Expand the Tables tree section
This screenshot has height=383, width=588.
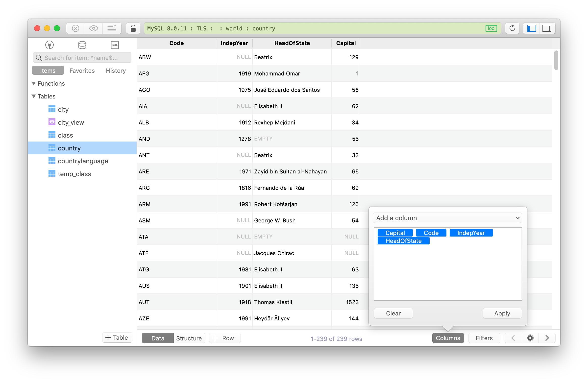pos(35,96)
